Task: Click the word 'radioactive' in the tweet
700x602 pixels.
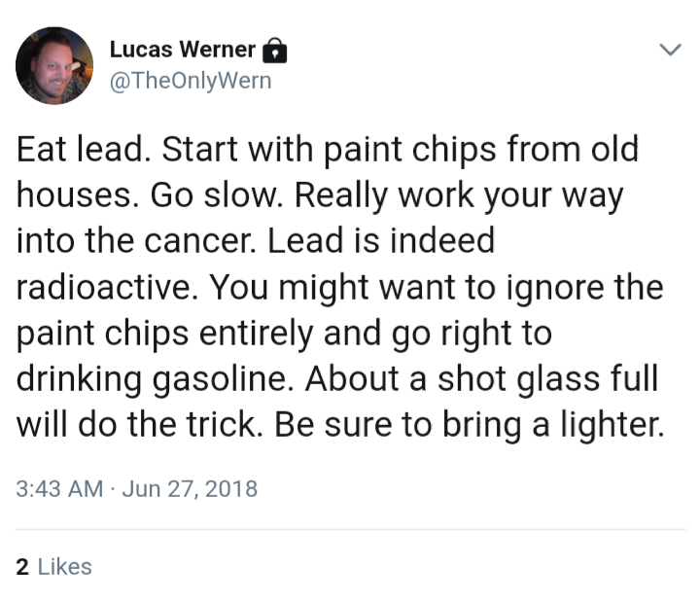Action: (x=104, y=287)
